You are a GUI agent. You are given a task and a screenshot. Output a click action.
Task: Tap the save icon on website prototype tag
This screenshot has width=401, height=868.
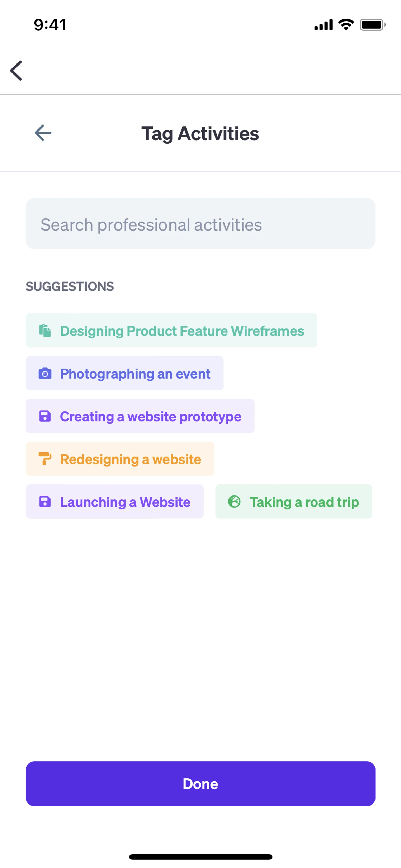(45, 416)
